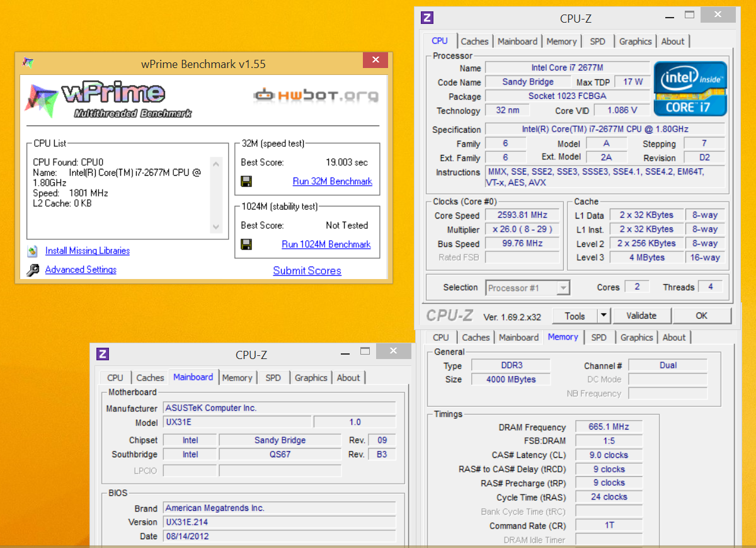Switch to SPD tab in top CPU-Z window
This screenshot has width=756, height=548.
[597, 42]
